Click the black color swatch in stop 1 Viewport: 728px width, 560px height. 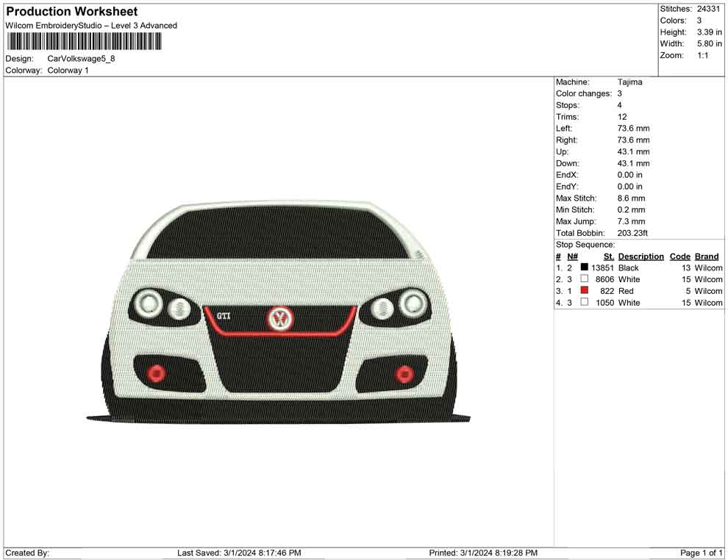click(584, 268)
